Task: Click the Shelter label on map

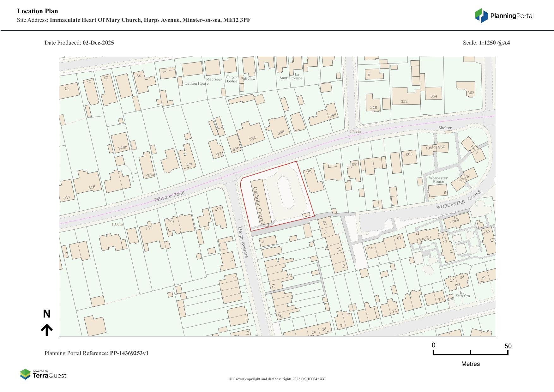Action: [445, 128]
